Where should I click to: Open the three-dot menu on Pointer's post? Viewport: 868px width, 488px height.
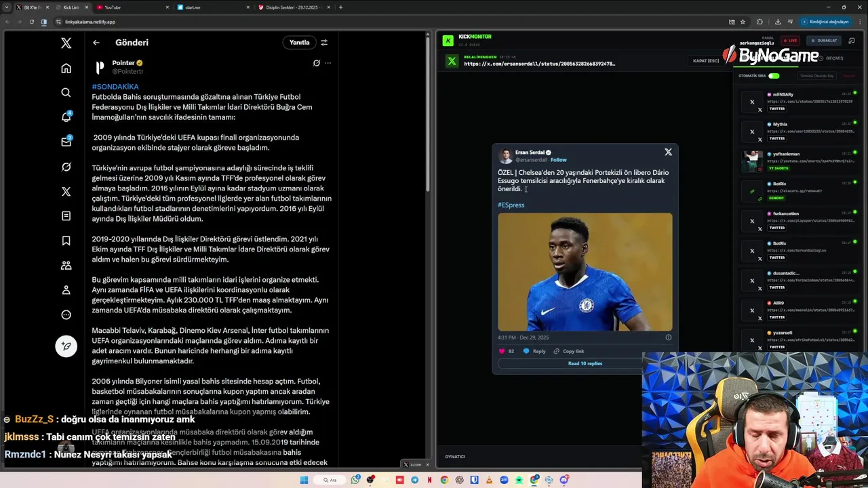pyautogui.click(x=328, y=63)
